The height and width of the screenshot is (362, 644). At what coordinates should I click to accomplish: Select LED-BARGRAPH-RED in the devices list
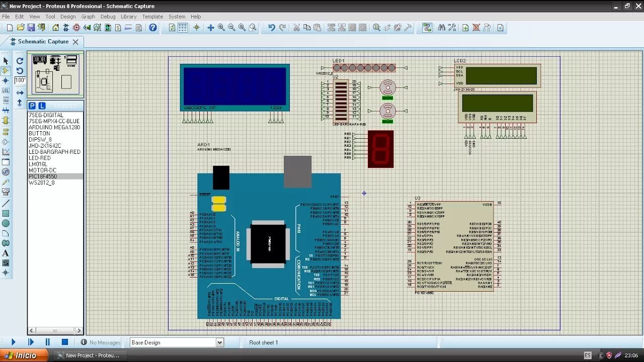tap(55, 152)
